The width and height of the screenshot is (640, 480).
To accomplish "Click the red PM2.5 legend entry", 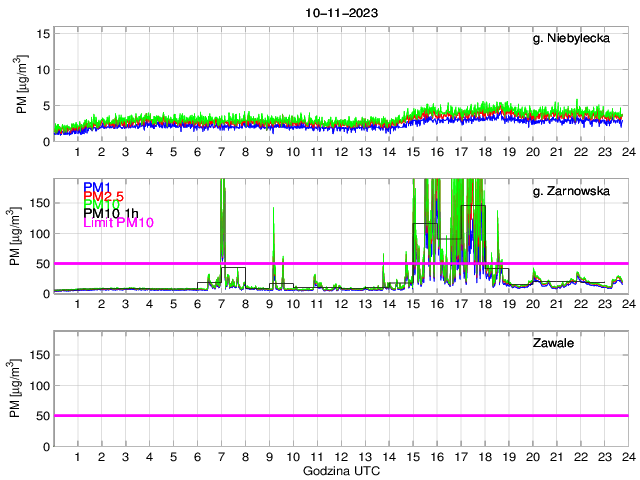I will (x=103, y=200).
